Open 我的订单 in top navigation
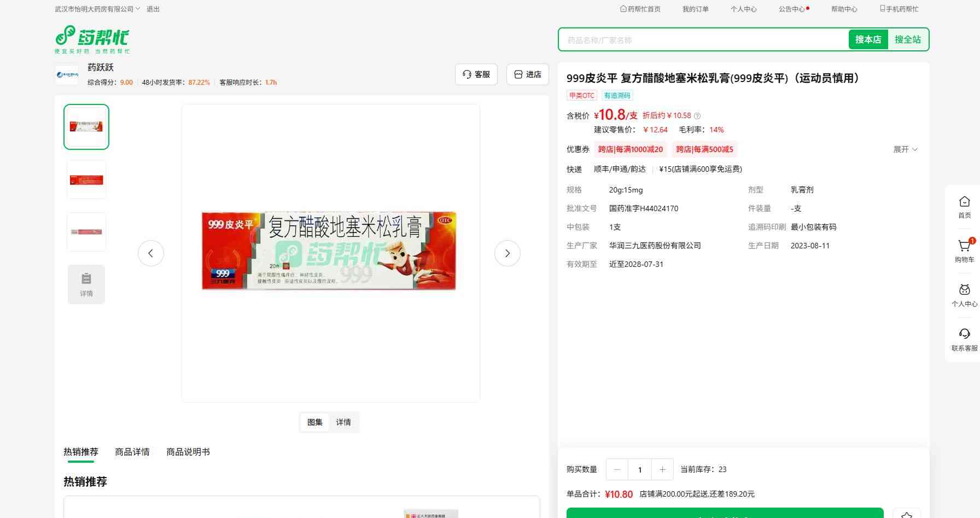Viewport: 980px width, 518px height. click(695, 9)
